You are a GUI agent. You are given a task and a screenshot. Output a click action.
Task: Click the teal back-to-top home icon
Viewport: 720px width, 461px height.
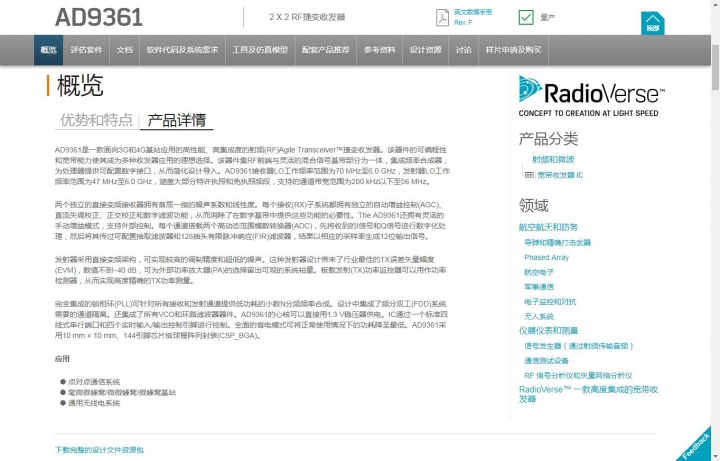pyautogui.click(x=652, y=23)
